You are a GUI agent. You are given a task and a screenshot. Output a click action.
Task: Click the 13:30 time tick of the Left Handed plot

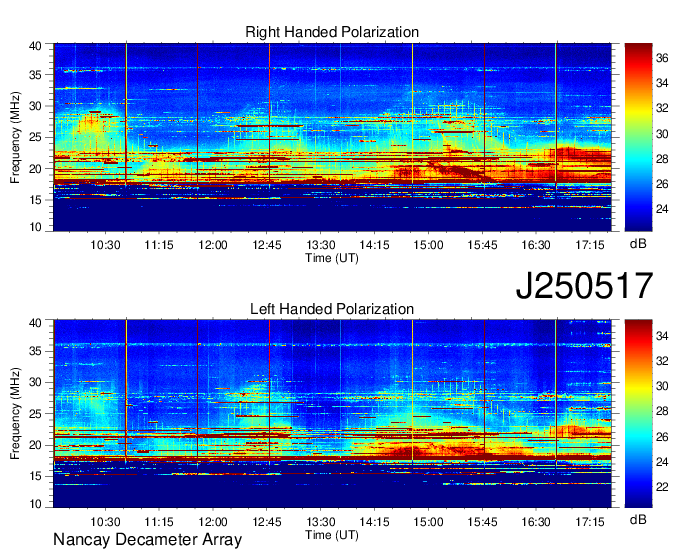pyautogui.click(x=320, y=522)
